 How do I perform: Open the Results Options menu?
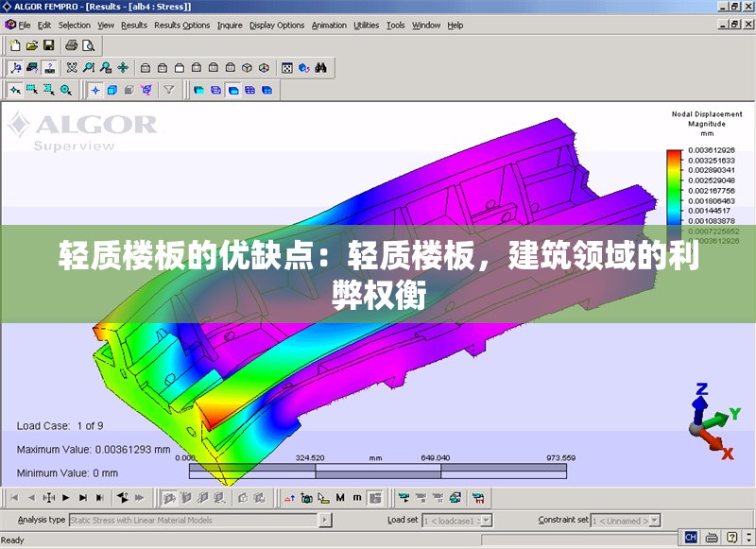(181, 26)
